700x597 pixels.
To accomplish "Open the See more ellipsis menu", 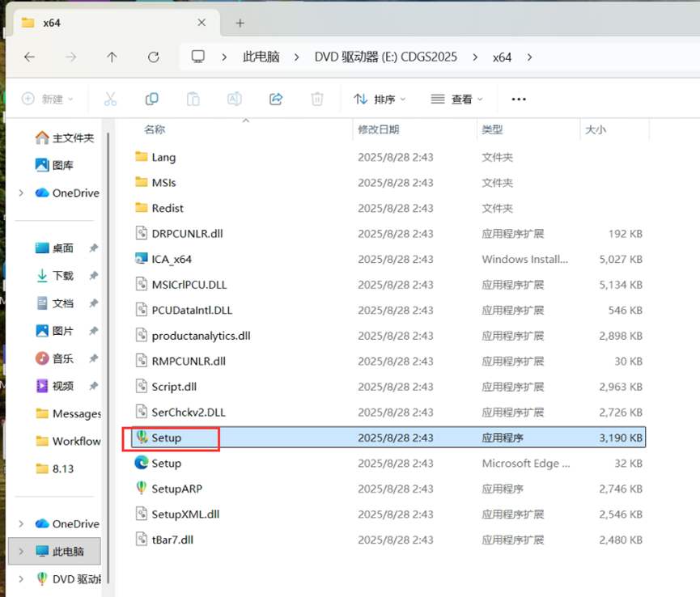I will (x=519, y=99).
